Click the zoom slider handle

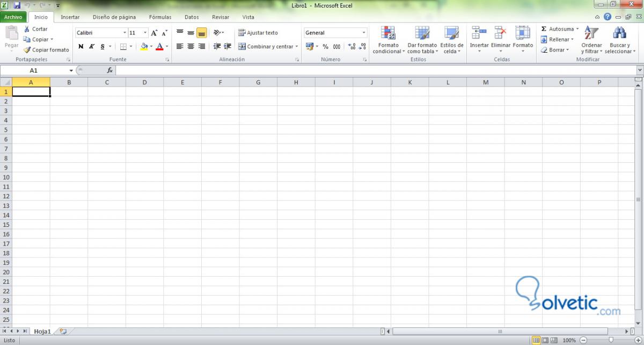coord(611,340)
